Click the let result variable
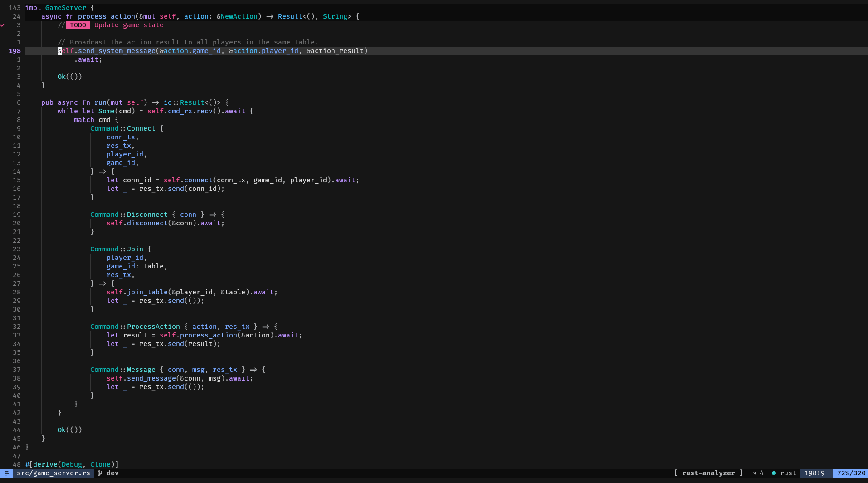Viewport: 868px width, 483px height. [x=135, y=335]
